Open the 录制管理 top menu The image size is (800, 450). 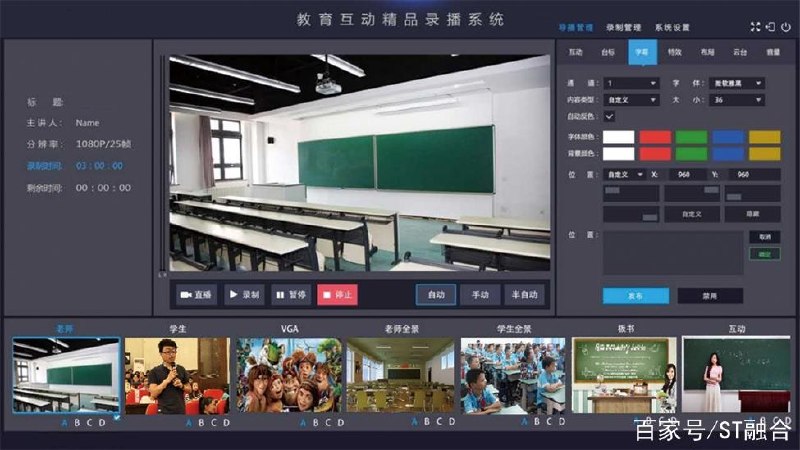623,28
